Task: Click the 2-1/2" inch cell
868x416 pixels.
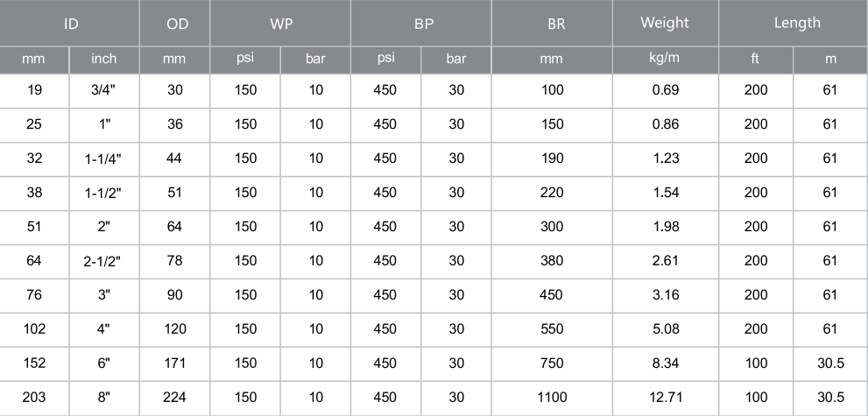Action: tap(104, 262)
